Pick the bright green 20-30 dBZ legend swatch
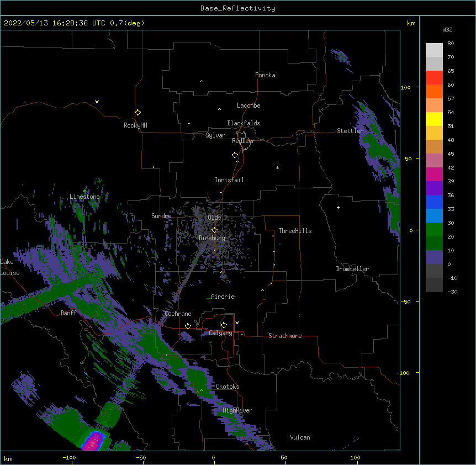The height and width of the screenshot is (465, 476). (x=434, y=230)
